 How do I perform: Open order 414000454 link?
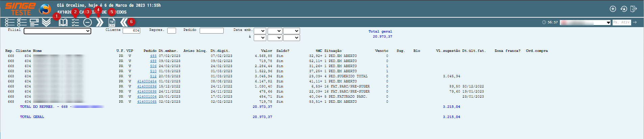tap(147, 81)
